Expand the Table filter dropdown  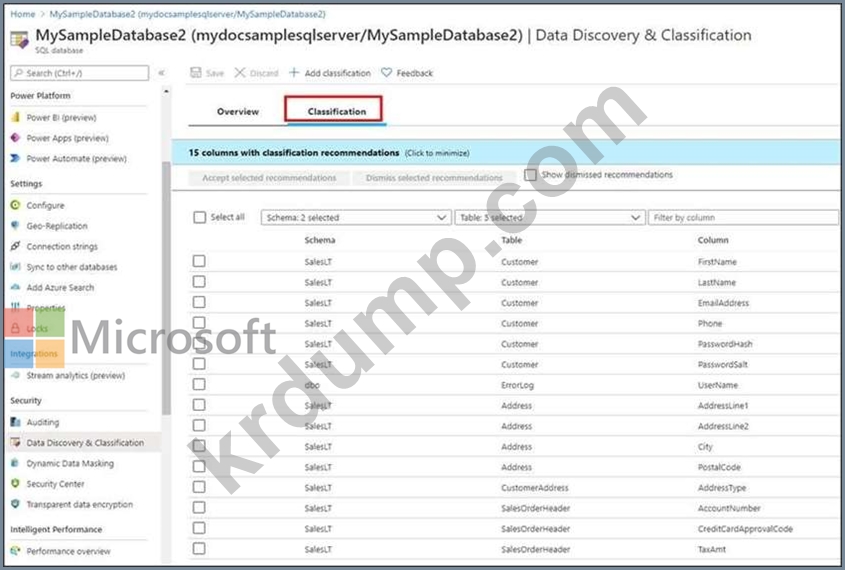coord(549,217)
